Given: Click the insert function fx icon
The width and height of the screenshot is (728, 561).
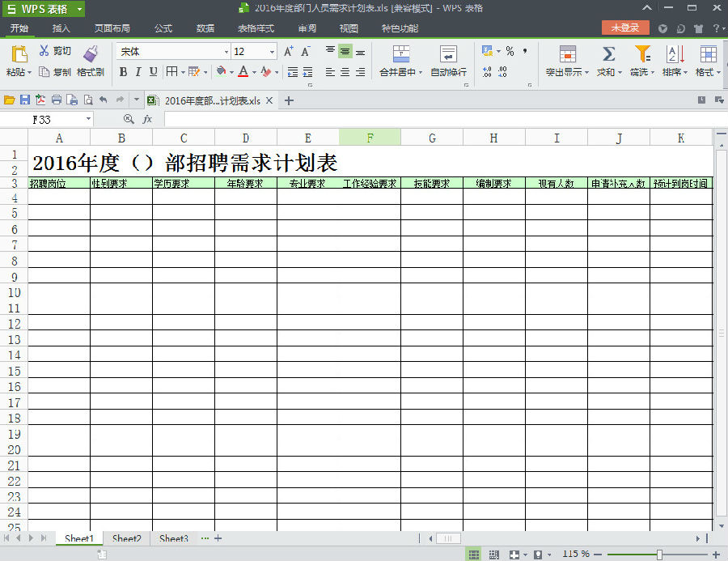Looking at the screenshot, I should (x=147, y=120).
